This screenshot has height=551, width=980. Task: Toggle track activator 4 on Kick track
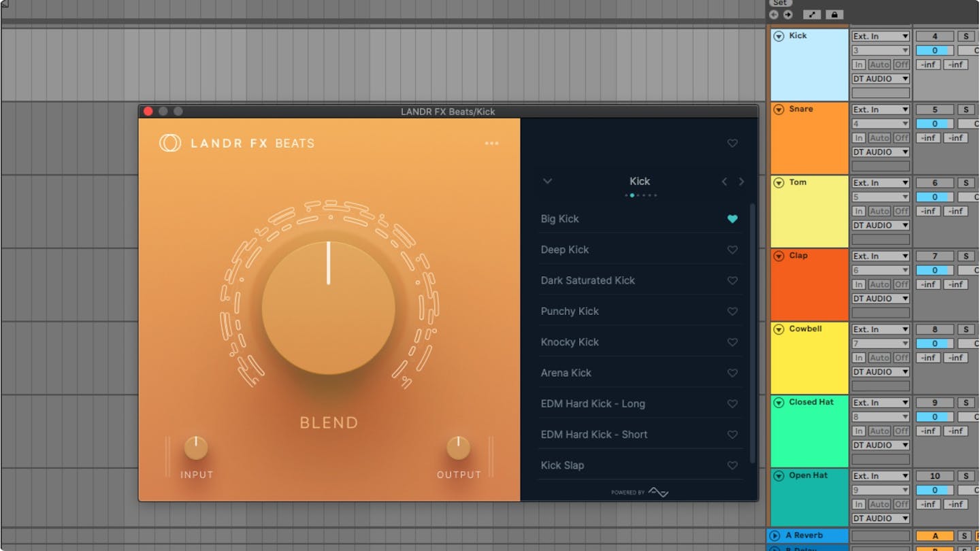[934, 36]
